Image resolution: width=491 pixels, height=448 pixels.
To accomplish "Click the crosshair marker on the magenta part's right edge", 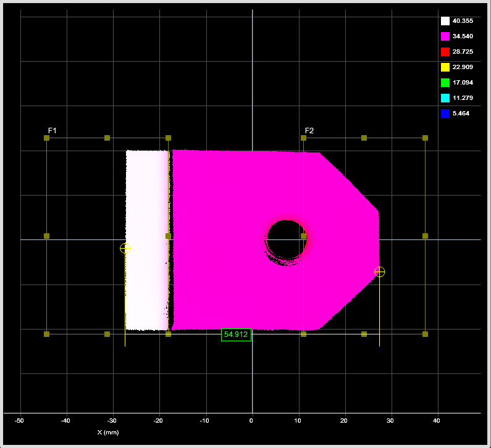I will click(380, 272).
